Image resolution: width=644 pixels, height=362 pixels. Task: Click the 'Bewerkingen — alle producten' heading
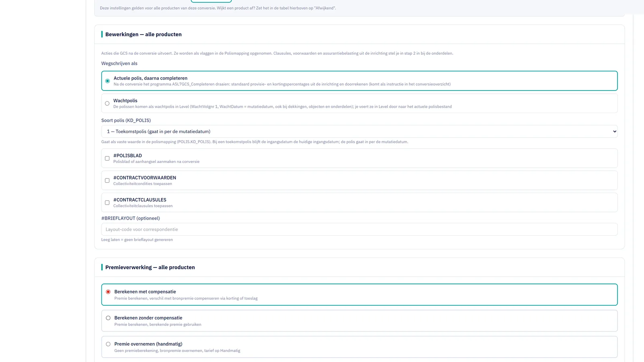pos(143,34)
